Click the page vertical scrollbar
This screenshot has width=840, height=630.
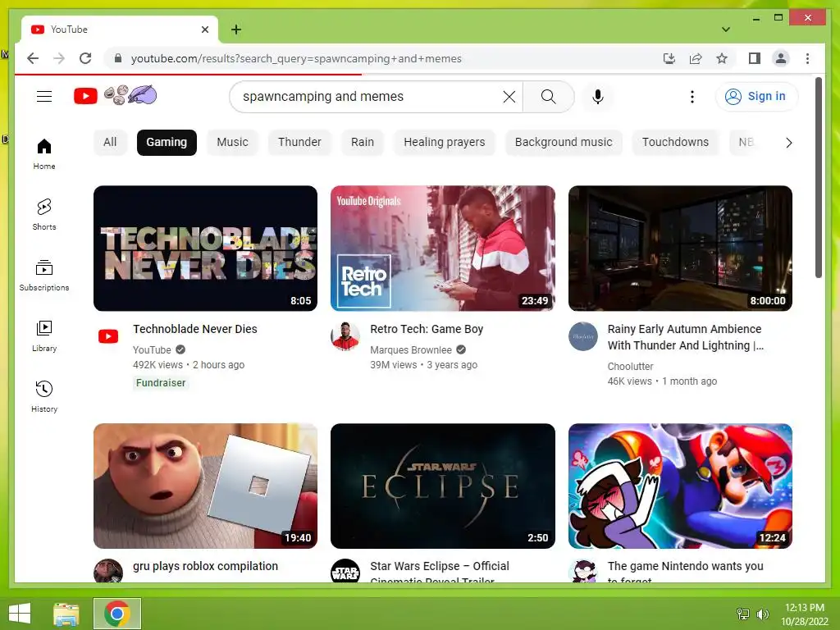click(818, 177)
